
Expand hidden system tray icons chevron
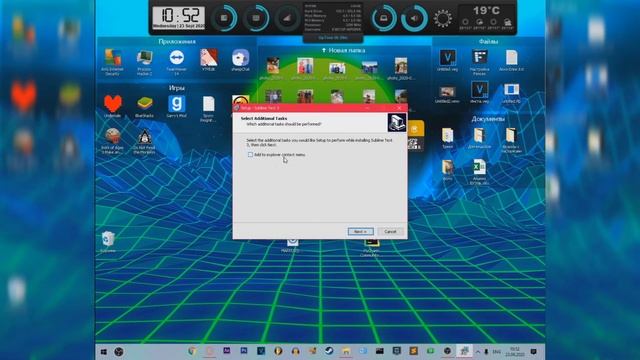478,351
